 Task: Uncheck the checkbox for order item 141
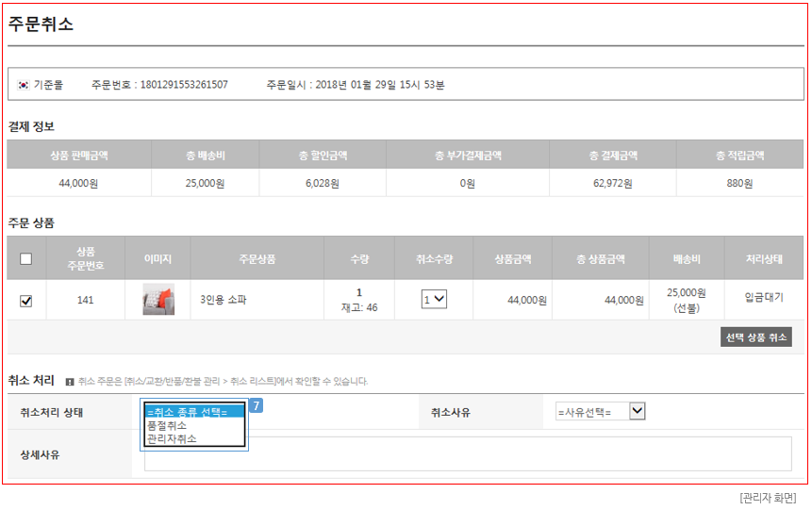(x=25, y=301)
